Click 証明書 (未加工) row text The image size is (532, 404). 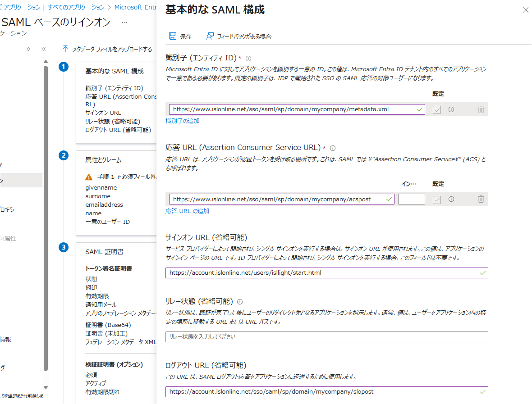click(106, 333)
